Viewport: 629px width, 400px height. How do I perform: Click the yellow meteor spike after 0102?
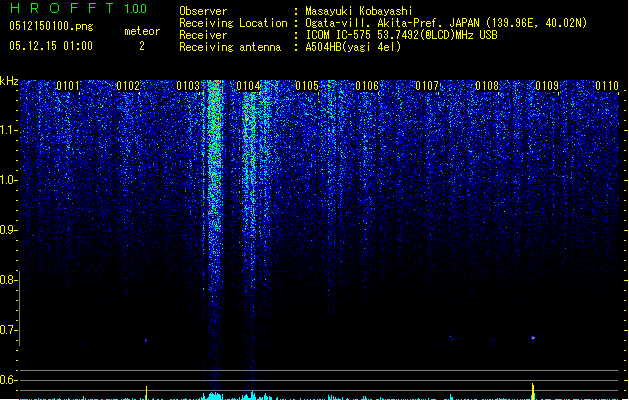pos(146,392)
